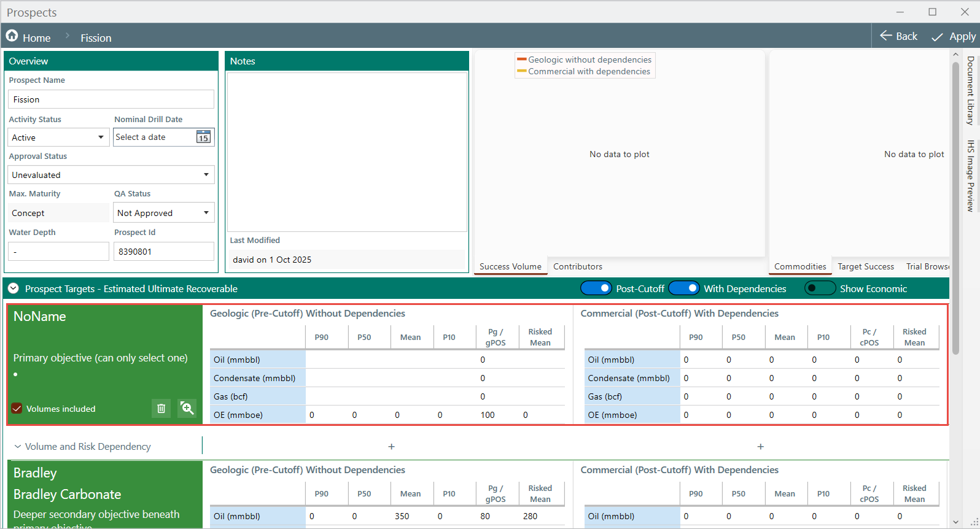Click NoName Commercial (Post-Cutoff) With Dependencies heading

680,314
